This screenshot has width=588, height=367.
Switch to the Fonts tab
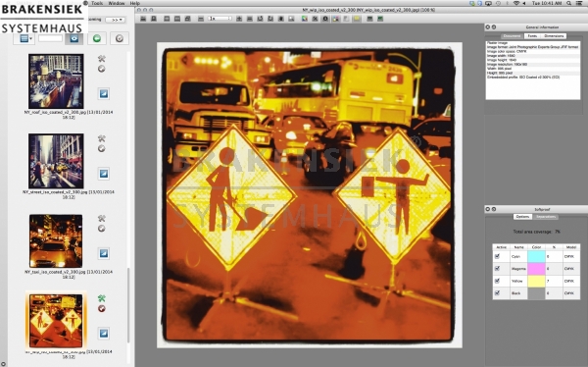532,36
